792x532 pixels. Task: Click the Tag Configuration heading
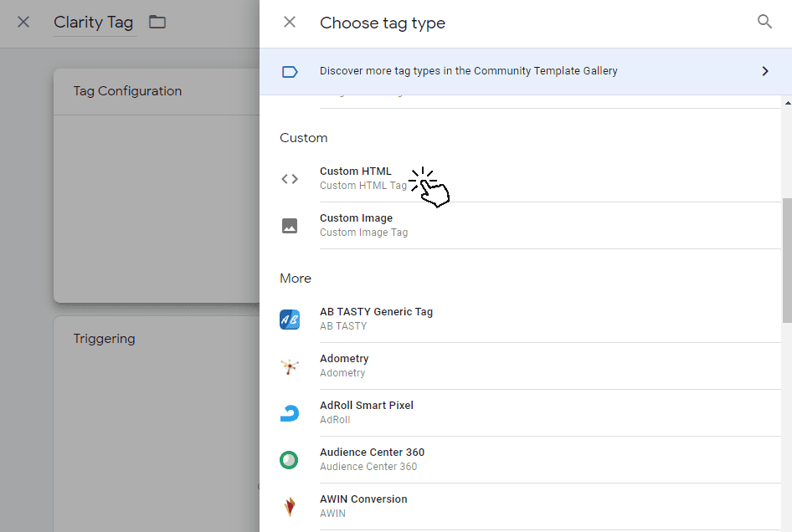tap(127, 91)
